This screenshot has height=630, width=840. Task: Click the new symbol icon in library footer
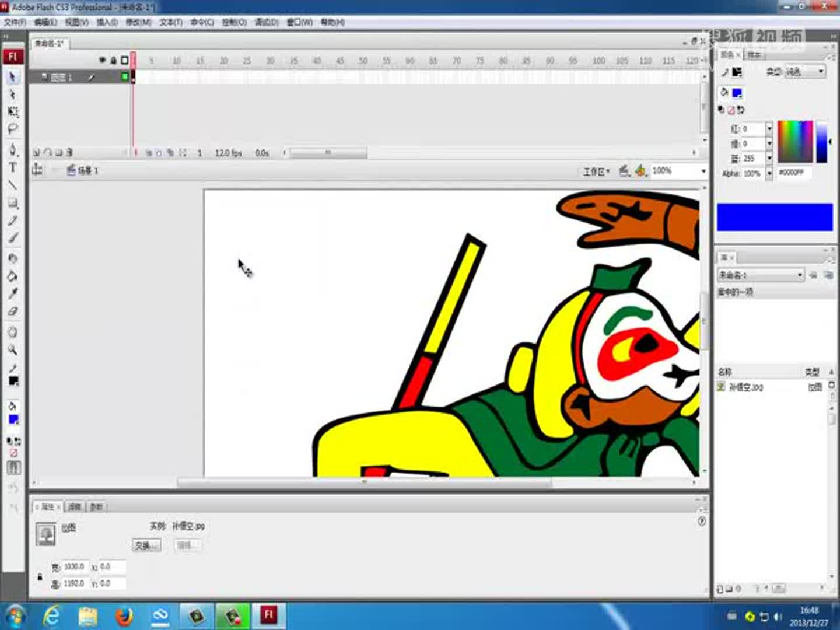(720, 589)
